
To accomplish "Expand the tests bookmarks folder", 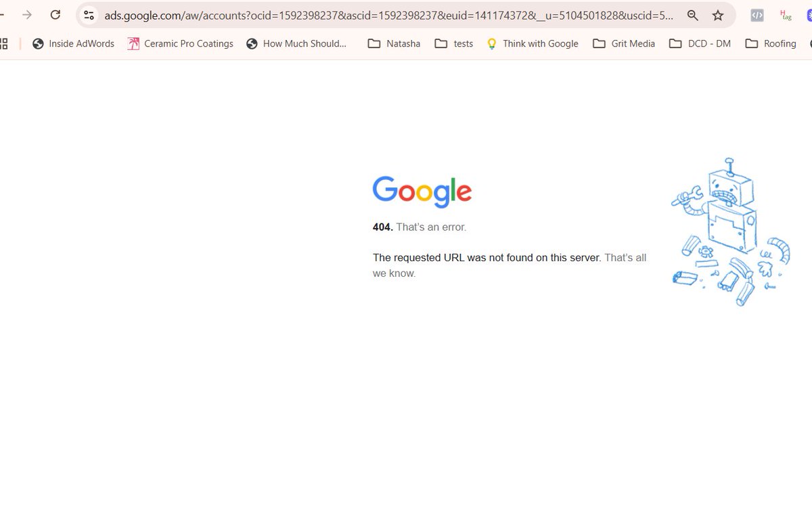I will [454, 43].
